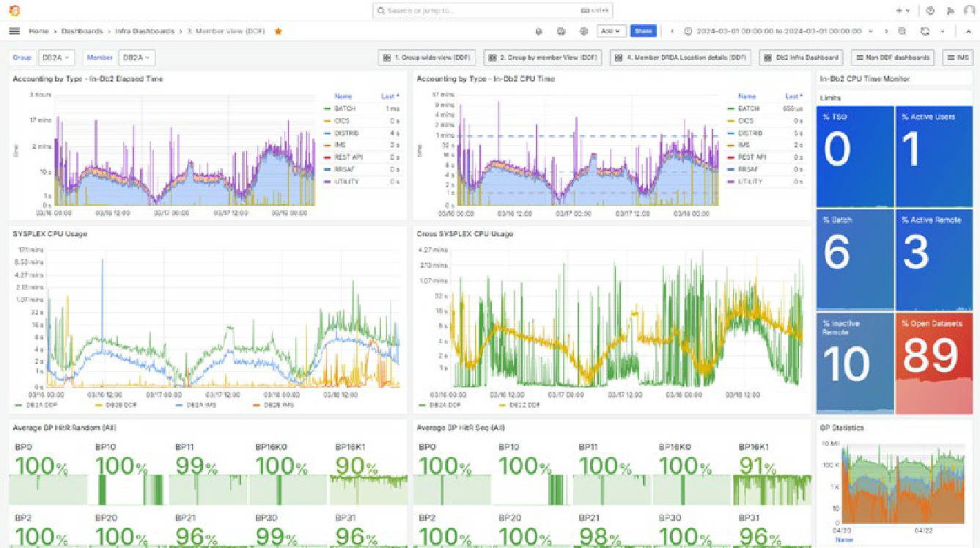980x548 pixels.
Task: Sort CPU Time legend by Name column
Action: pyautogui.click(x=747, y=97)
